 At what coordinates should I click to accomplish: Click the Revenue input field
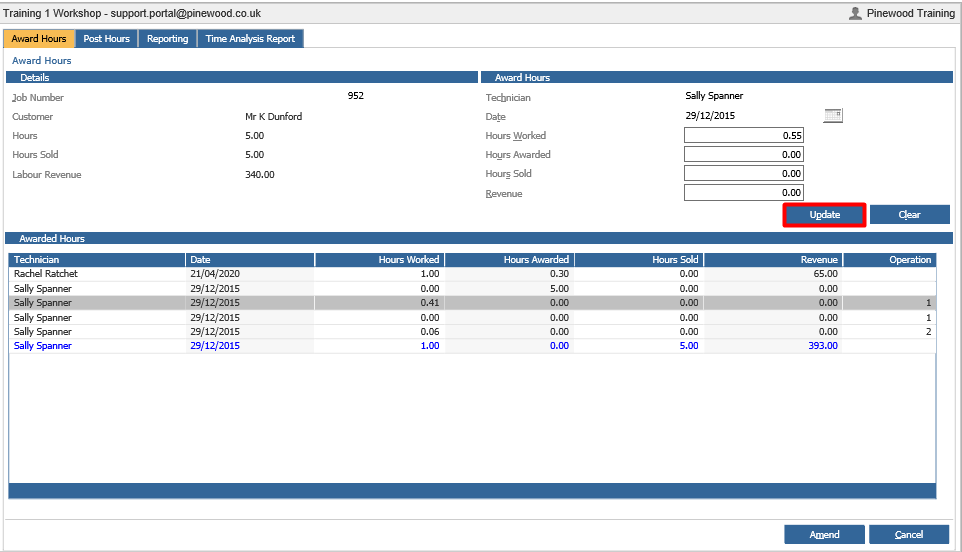[x=744, y=193]
